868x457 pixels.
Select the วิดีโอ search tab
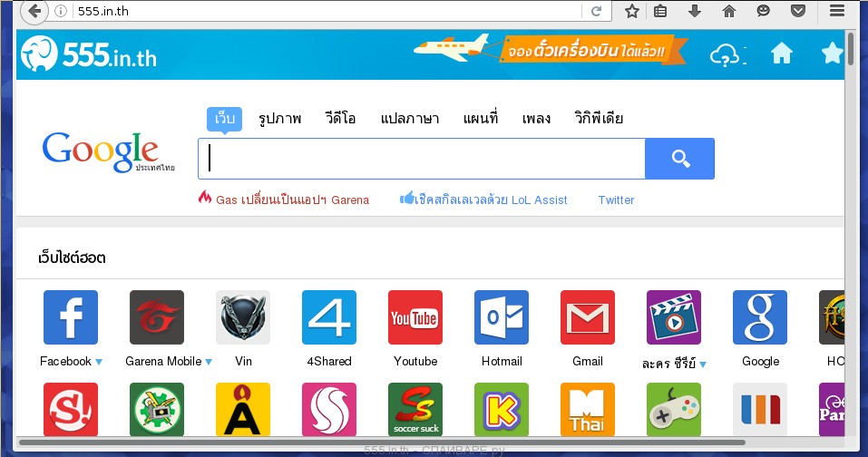point(340,119)
